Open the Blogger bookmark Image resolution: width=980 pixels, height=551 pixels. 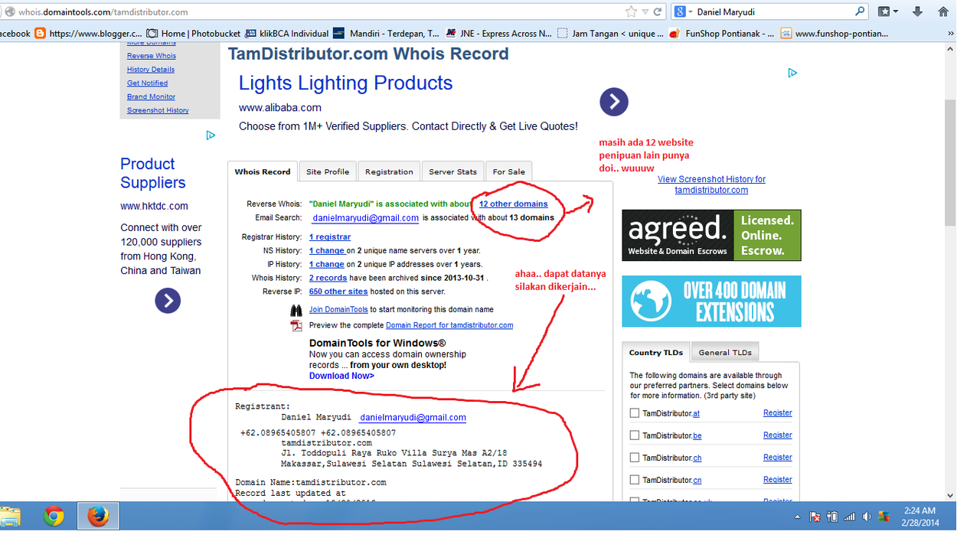coord(89,34)
